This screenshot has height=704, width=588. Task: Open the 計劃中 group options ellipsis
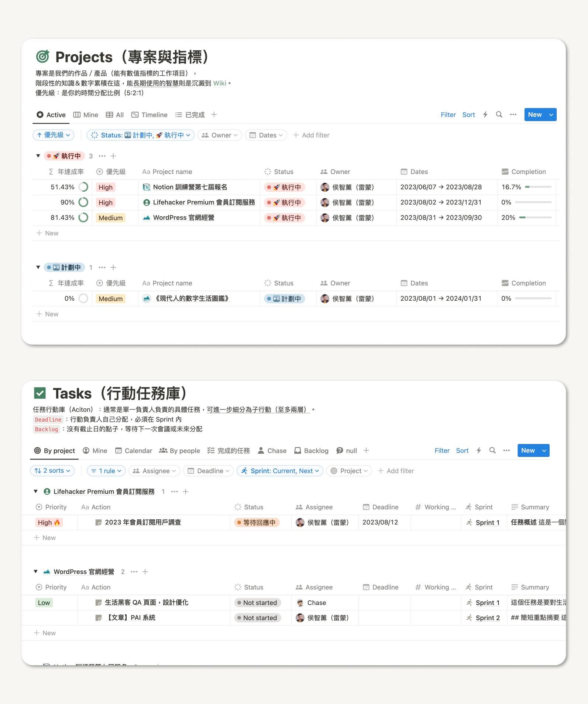click(102, 267)
